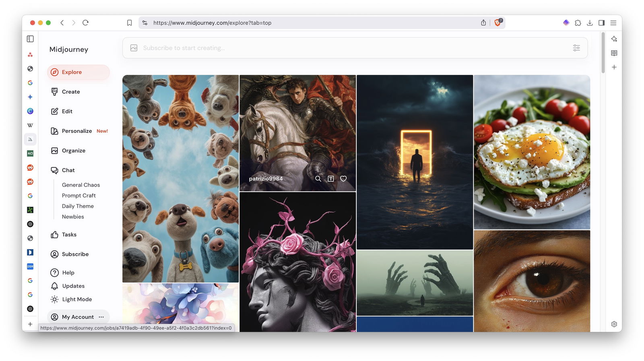Image resolution: width=644 pixels, height=361 pixels.
Task: Open the site information control left of the URL
Action: pyautogui.click(x=145, y=23)
